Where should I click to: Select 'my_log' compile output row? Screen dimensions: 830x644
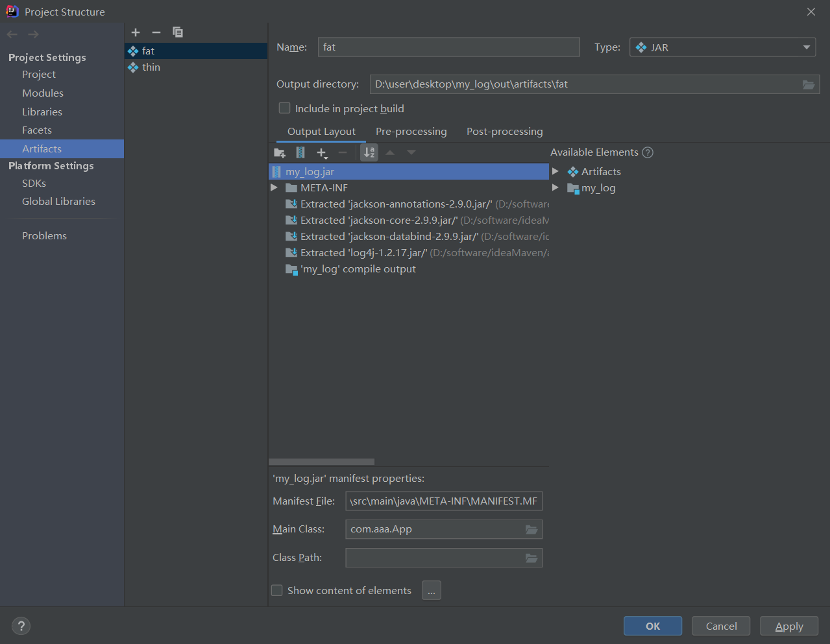[409, 269]
